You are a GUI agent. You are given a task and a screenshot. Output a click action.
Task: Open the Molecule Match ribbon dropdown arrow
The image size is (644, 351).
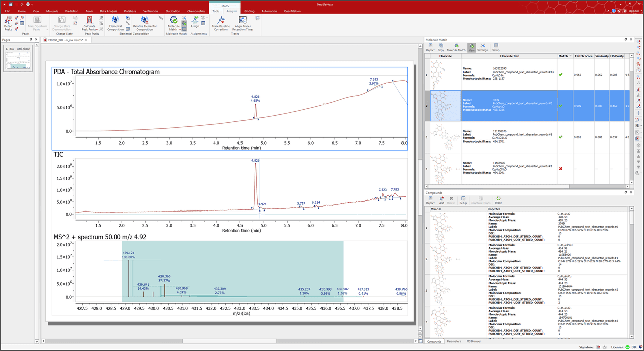point(180,29)
